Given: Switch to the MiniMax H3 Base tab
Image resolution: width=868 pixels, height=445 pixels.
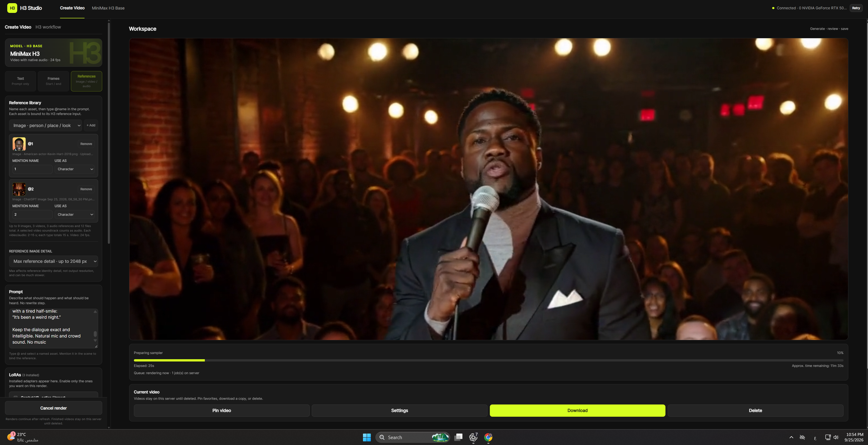Looking at the screenshot, I should 108,8.
